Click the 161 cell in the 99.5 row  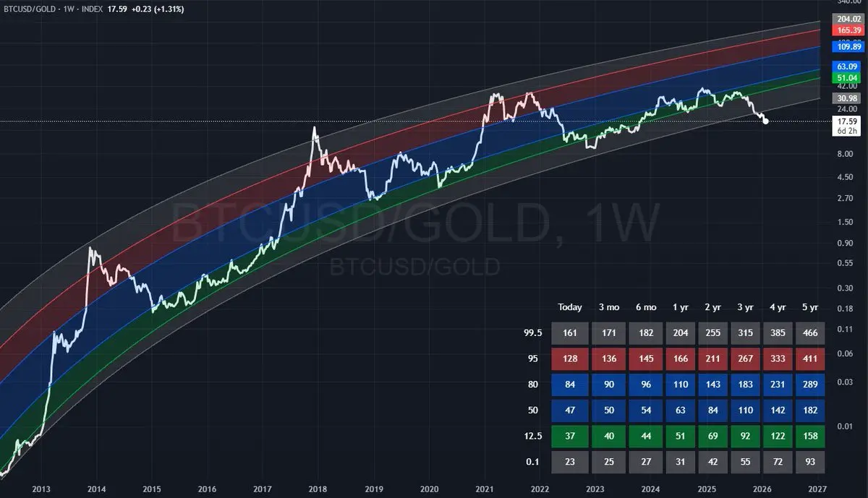(x=570, y=334)
